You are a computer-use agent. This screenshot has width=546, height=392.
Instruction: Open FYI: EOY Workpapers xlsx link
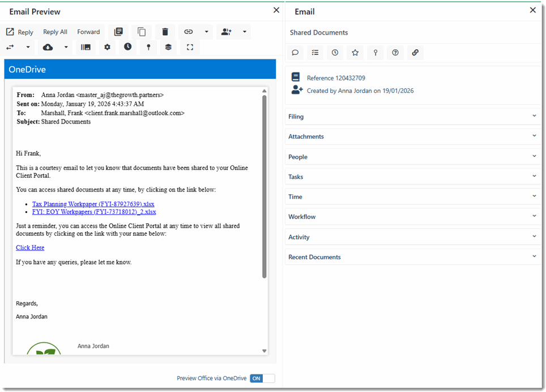[94, 212]
